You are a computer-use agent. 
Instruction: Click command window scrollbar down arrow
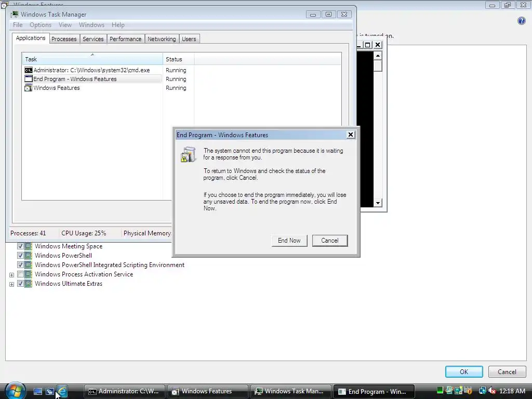378,203
